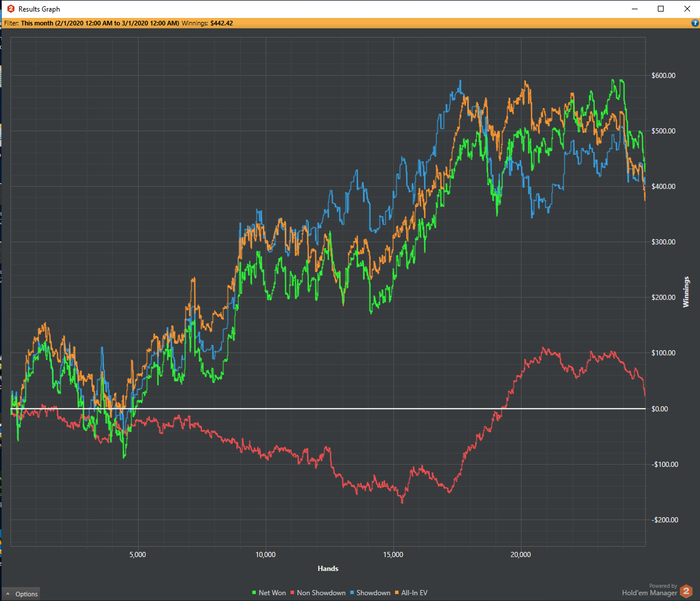Click the green Net Won color swatch
Screen dimensions: 700x601
tap(254, 593)
